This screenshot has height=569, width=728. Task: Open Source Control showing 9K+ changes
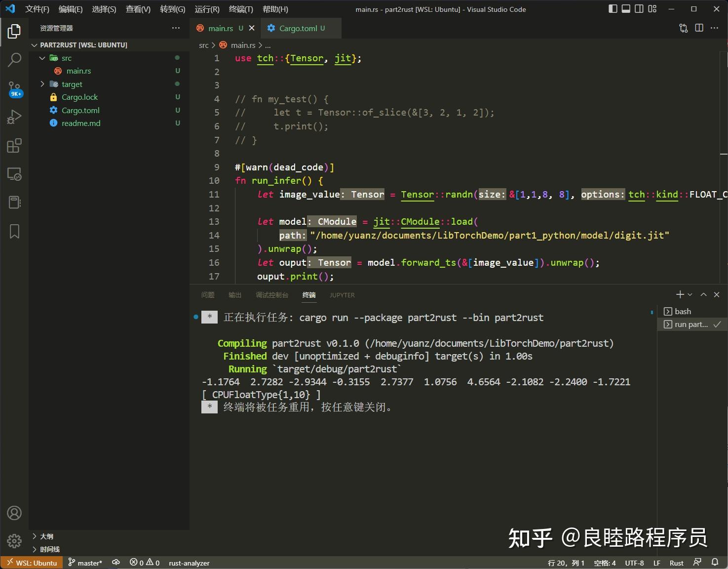click(x=14, y=88)
